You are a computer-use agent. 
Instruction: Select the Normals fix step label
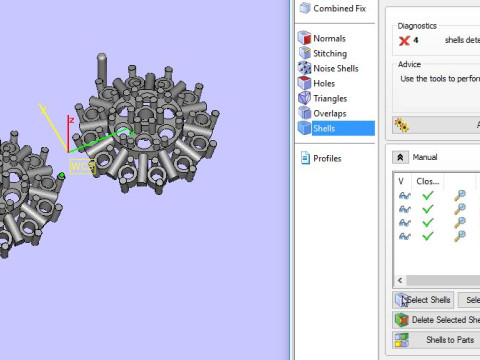(329, 38)
